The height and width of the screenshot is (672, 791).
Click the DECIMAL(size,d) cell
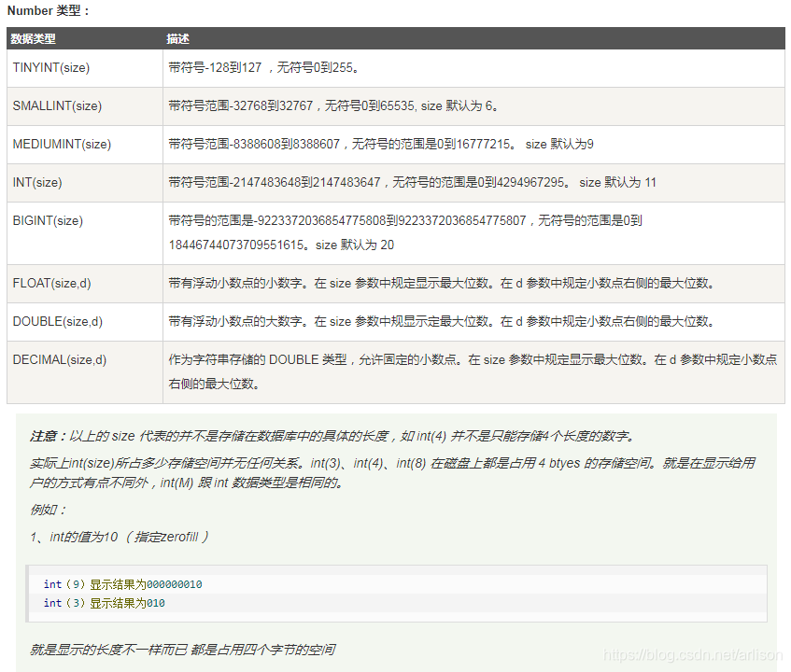(85, 372)
